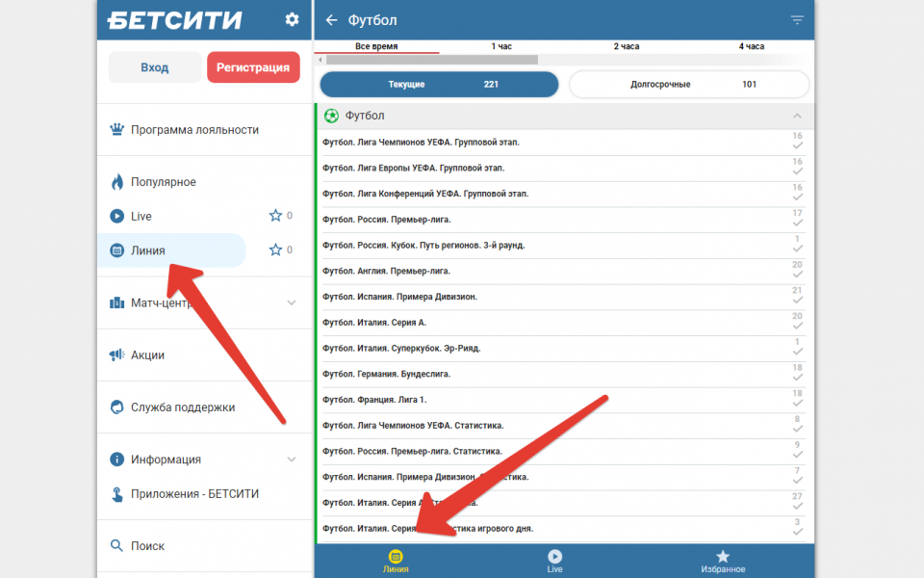
Task: Switch to the 1 час time tab
Action: (x=501, y=46)
